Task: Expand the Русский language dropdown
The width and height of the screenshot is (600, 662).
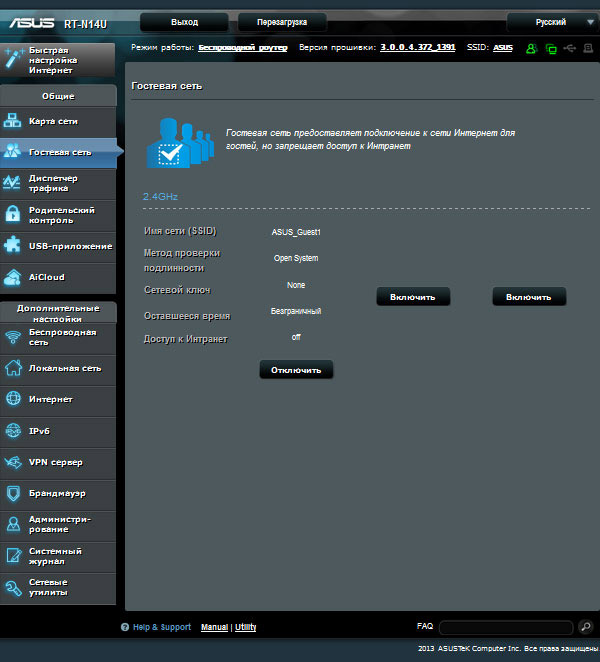Action: [551, 21]
